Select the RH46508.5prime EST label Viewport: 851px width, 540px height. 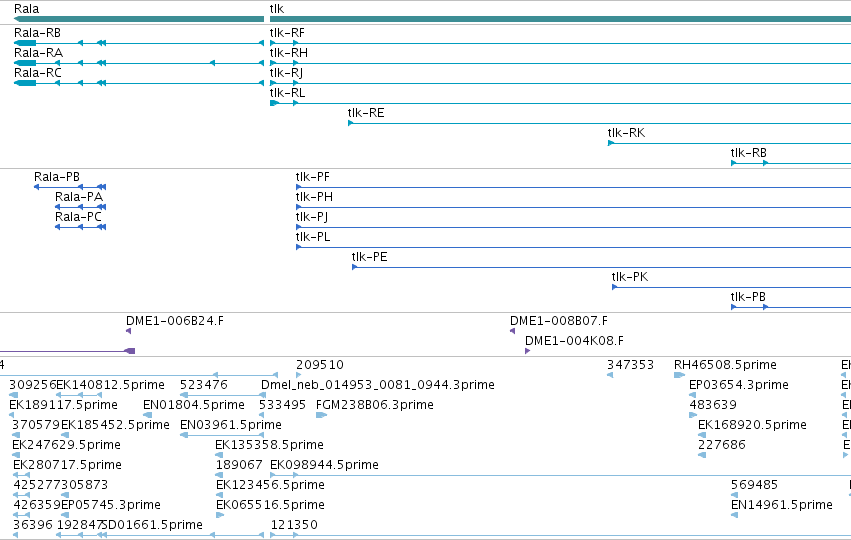[725, 366]
